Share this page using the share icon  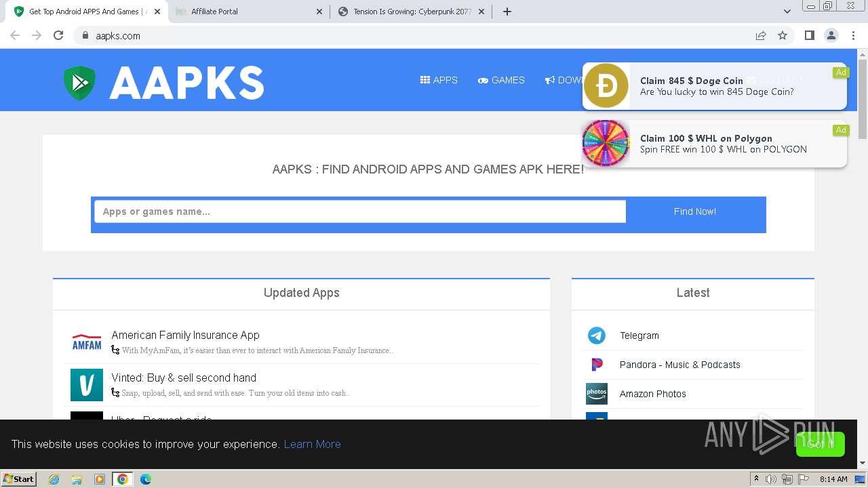(x=761, y=35)
